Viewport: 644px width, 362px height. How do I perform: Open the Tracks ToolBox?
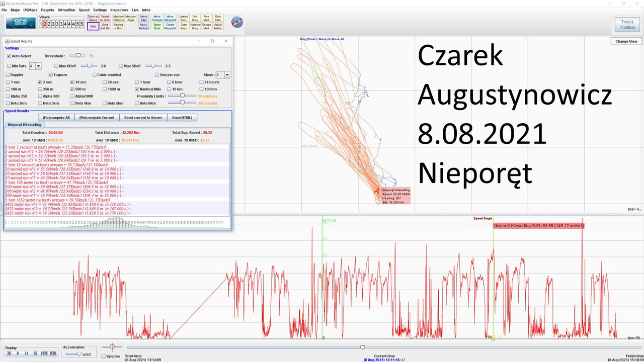point(627,25)
